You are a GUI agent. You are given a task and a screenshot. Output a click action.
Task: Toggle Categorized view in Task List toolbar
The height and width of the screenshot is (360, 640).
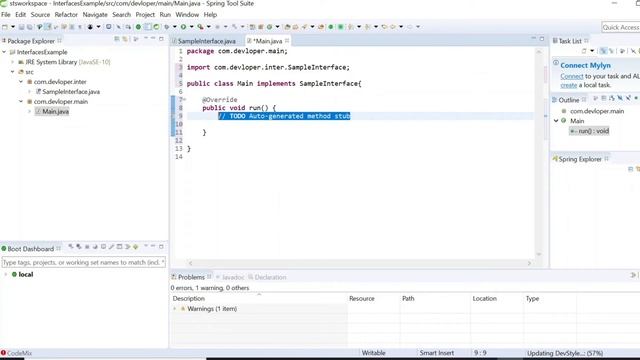[x=603, y=51]
